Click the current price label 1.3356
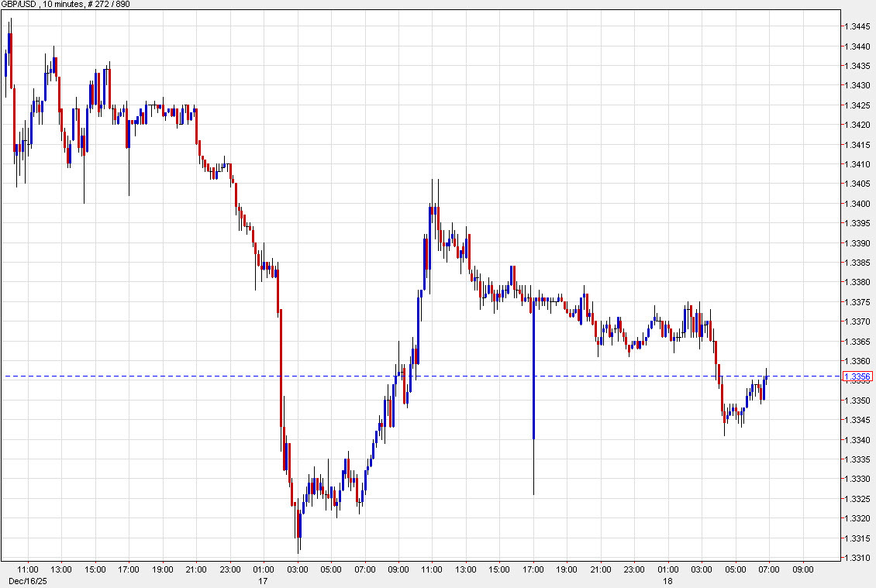This screenshot has width=876, height=588. click(857, 377)
